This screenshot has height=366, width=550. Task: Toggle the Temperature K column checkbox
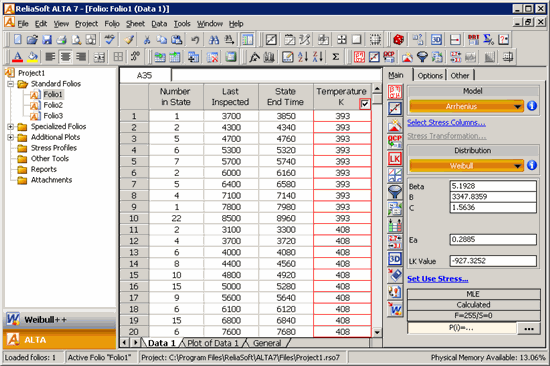pos(365,104)
